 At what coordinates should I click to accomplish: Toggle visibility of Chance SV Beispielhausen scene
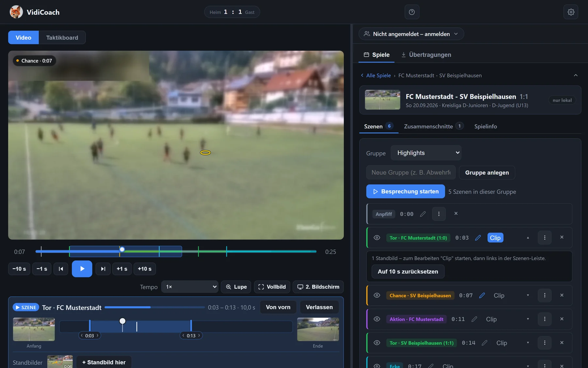coord(377,295)
